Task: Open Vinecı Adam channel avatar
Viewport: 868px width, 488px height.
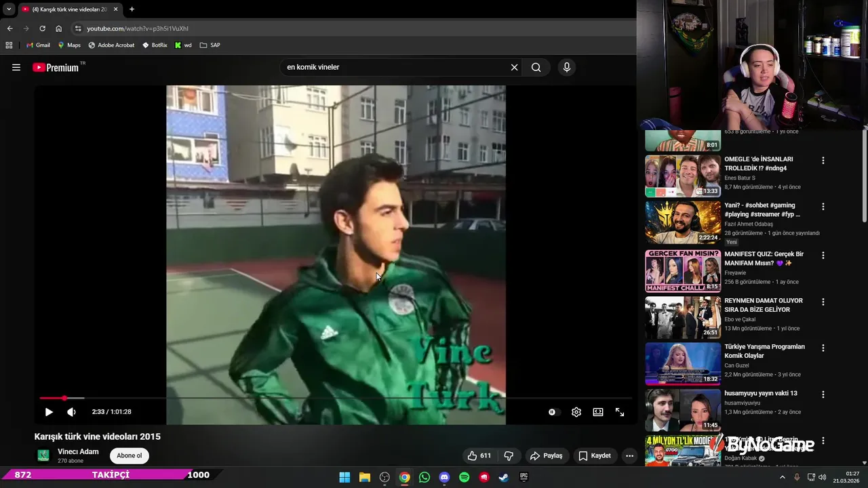Action: [x=43, y=455]
